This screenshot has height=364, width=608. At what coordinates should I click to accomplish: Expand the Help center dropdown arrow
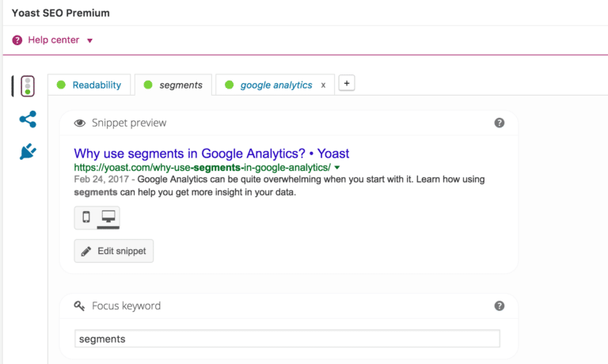click(89, 40)
